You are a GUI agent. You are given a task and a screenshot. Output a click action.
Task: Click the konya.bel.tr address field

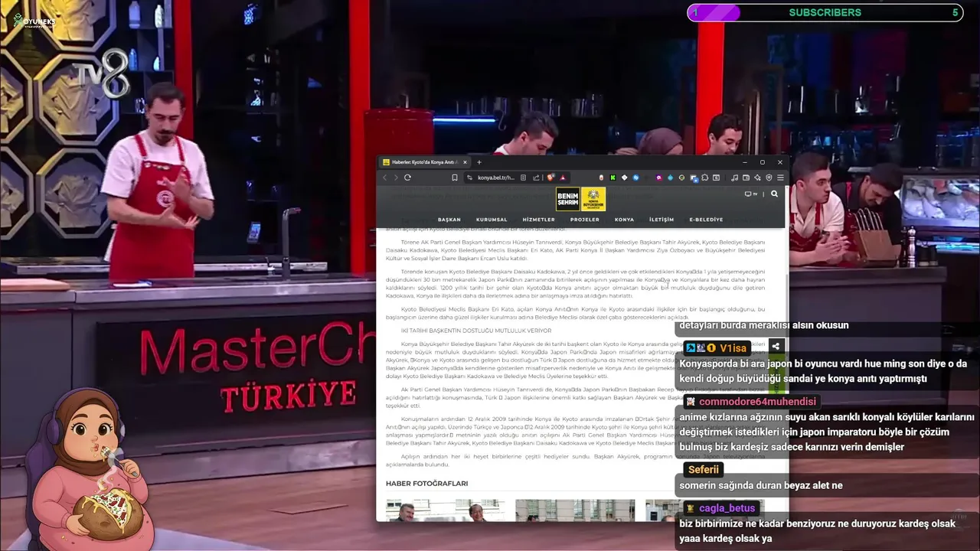pyautogui.click(x=496, y=178)
